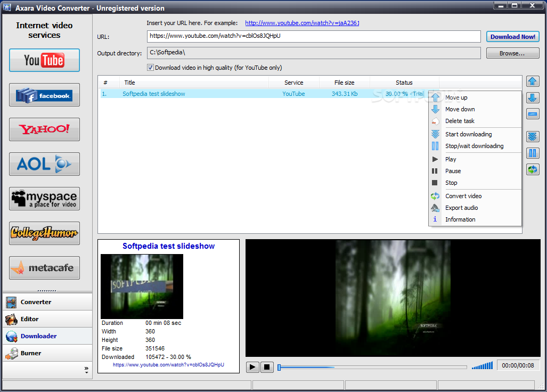The width and height of the screenshot is (547, 392).
Task: Select the Facebook video service
Action: 44,95
